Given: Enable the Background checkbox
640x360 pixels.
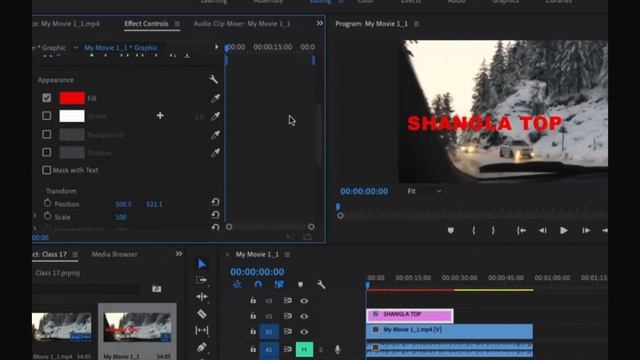Looking at the screenshot, I should (47, 134).
